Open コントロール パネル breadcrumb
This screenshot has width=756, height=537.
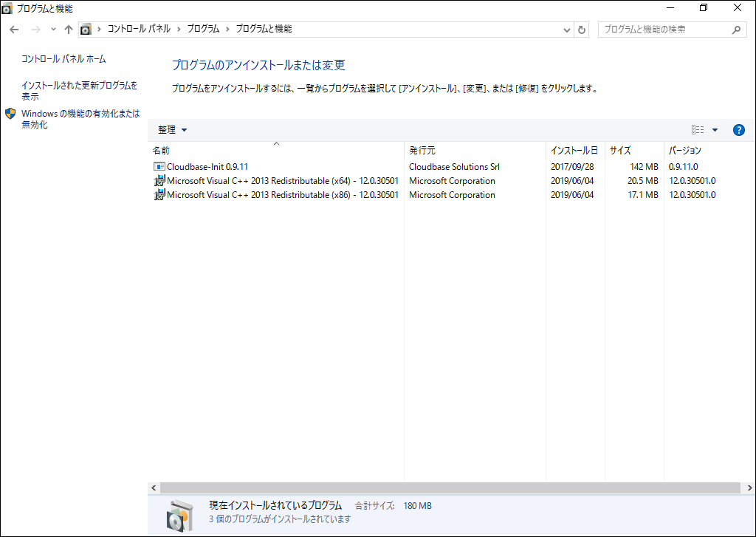(139, 29)
